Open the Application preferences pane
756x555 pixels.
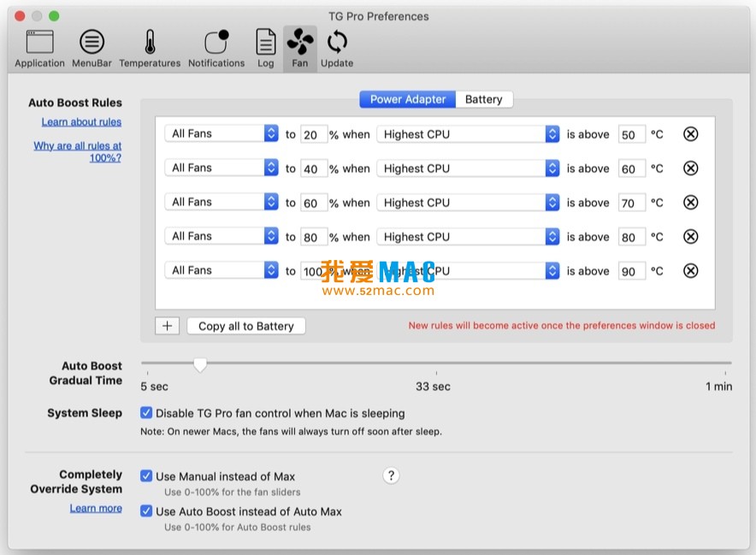(39, 50)
